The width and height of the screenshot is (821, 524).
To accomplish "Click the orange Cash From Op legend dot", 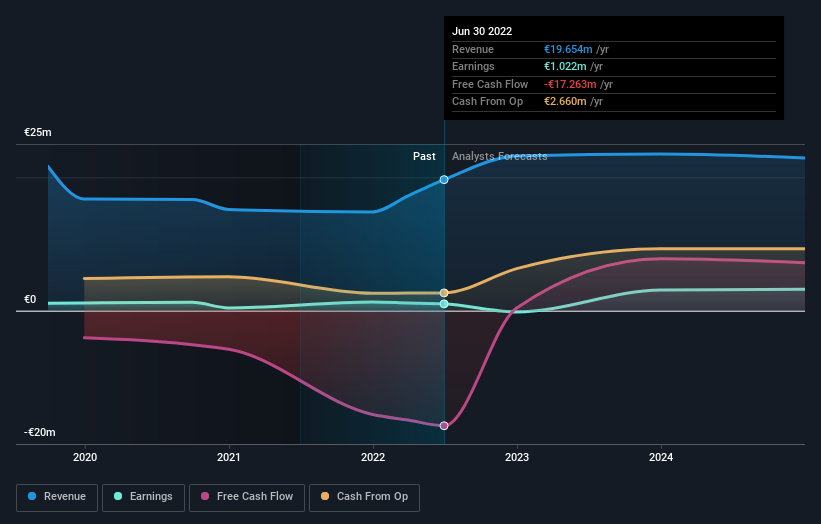I will [325, 496].
